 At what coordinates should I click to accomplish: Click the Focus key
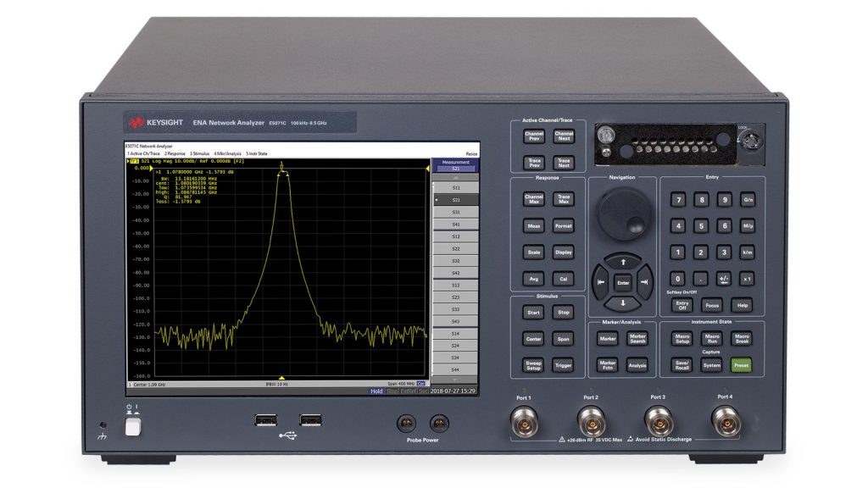[712, 305]
